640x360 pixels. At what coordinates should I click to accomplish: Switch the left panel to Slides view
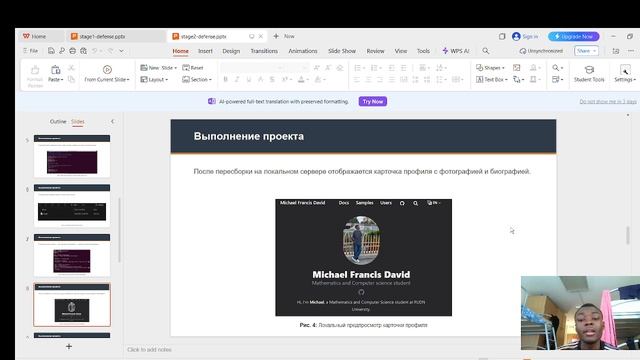[78, 122]
